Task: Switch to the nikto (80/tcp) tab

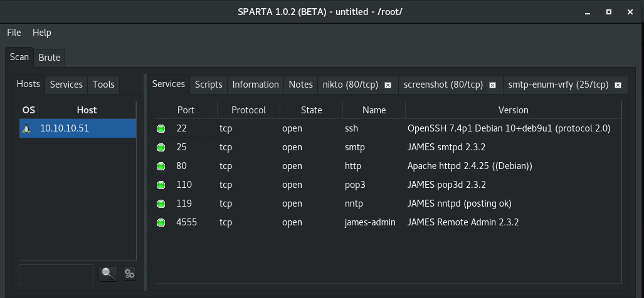Action: (x=351, y=85)
